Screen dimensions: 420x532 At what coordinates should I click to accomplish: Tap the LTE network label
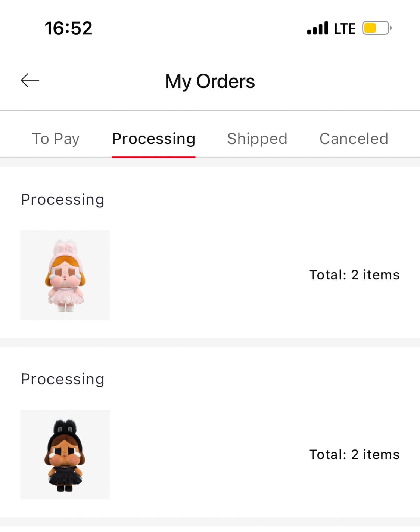pos(345,28)
